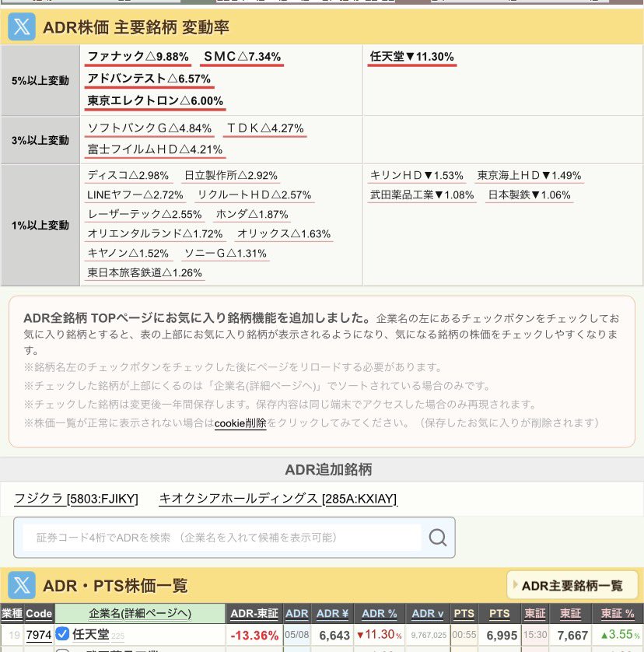Screen dimensions: 644x652
Task: Open ソニーG△1.31% link
Action: pyautogui.click(x=226, y=253)
